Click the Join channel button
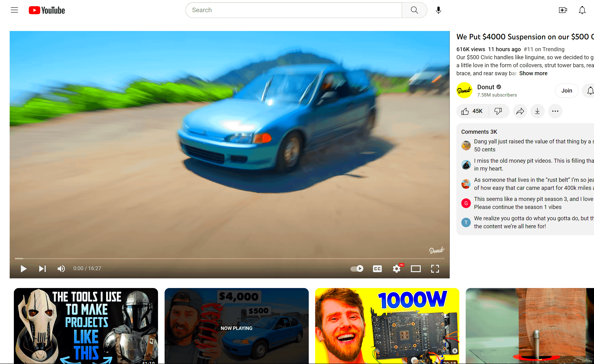594x364 pixels. tap(567, 90)
